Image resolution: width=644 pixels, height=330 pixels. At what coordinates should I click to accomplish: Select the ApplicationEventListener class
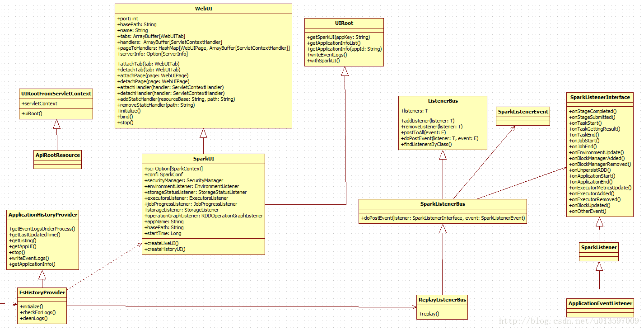[x=600, y=308]
